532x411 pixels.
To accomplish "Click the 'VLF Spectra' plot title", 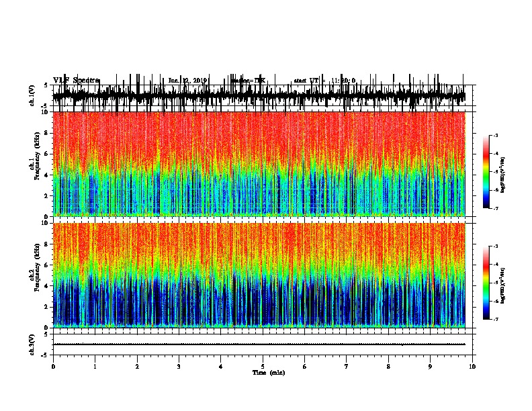I will (77, 81).
